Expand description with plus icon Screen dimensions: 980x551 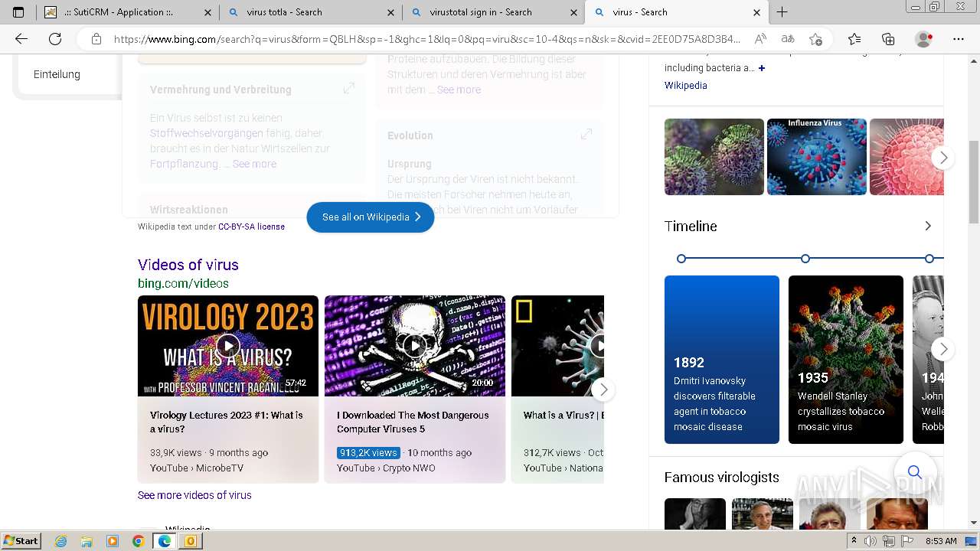tap(762, 68)
